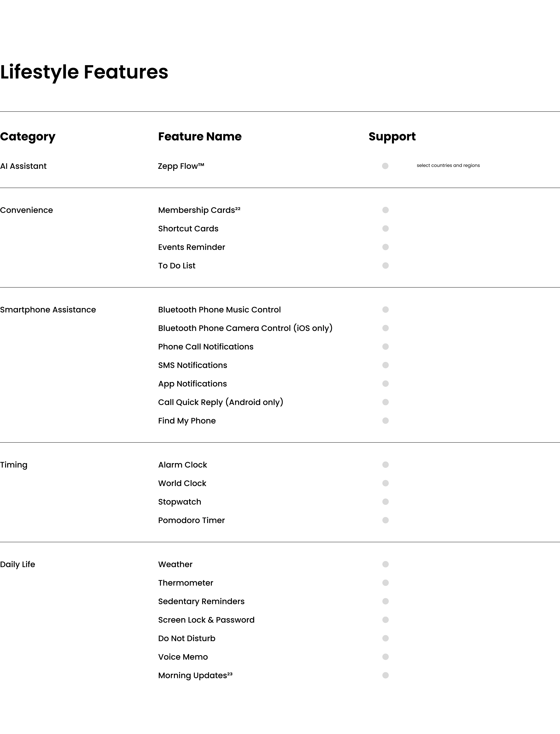
Task: Click the Lifestyle Features heading
Action: [x=84, y=72]
